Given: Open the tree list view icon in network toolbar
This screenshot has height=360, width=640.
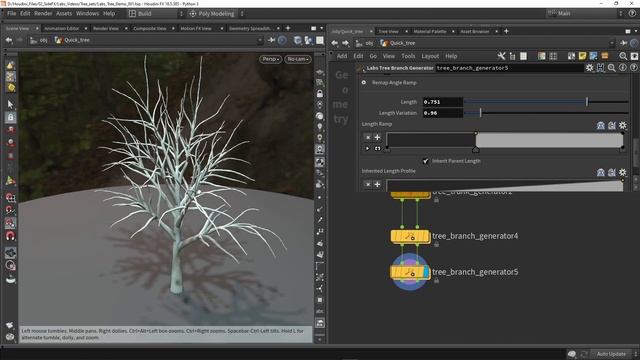Looking at the screenshot, I should pyautogui.click(x=513, y=56).
